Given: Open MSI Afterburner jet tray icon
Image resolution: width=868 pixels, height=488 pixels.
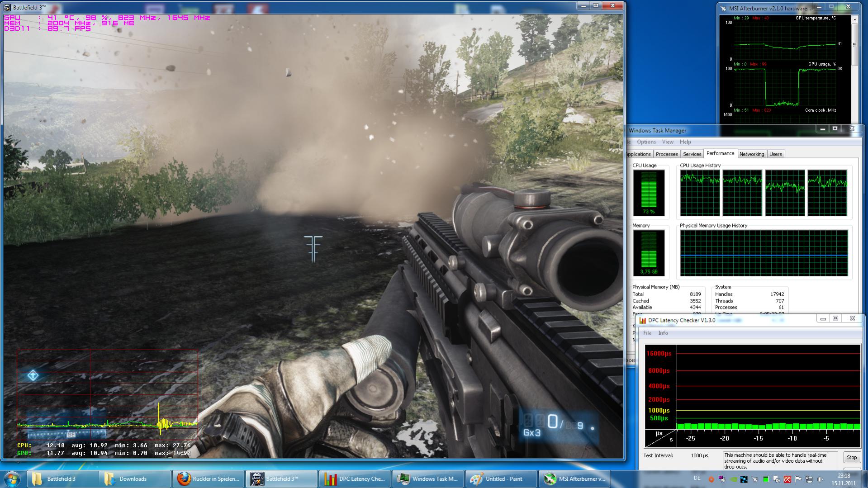Looking at the screenshot, I should pos(755,479).
